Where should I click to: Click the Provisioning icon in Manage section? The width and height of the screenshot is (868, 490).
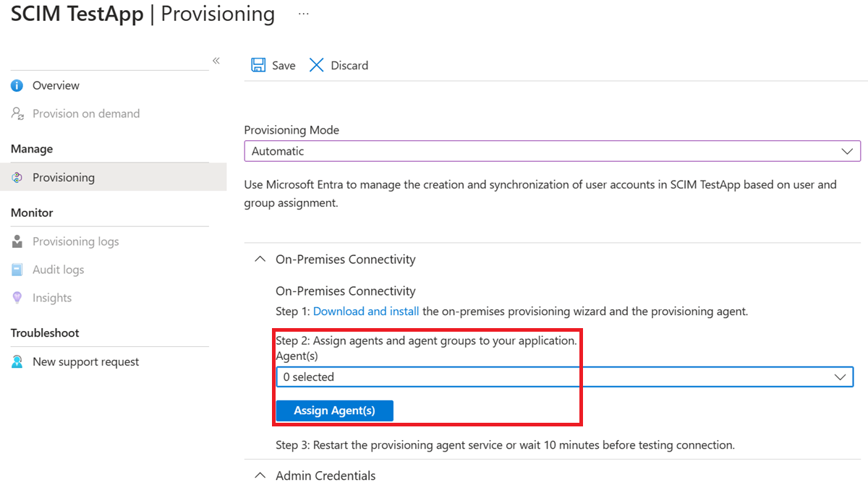tap(16, 176)
